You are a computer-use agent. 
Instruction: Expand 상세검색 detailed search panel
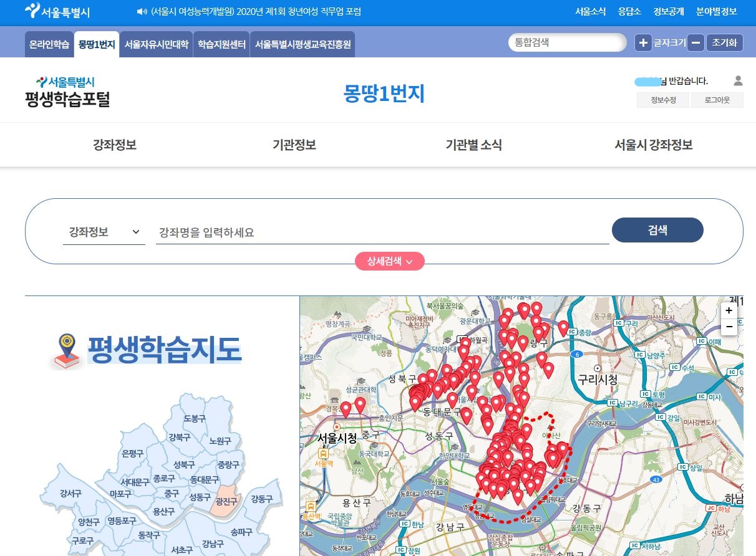[x=390, y=262]
